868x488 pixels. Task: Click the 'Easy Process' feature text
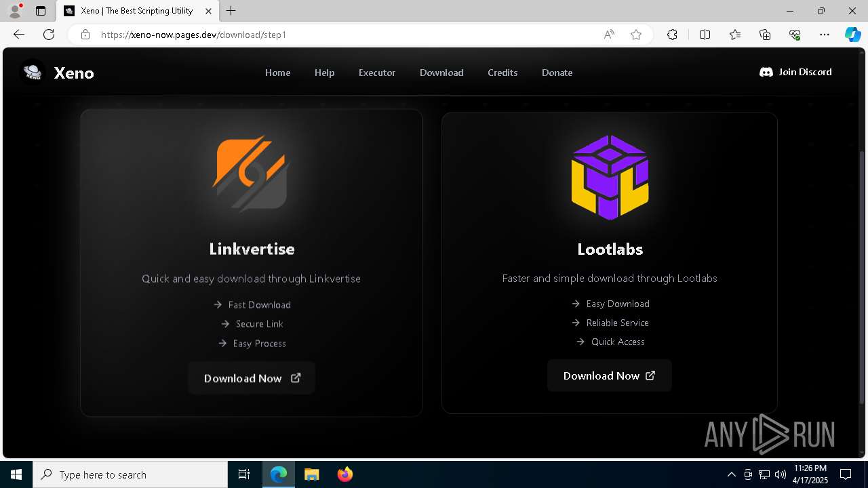(260, 344)
